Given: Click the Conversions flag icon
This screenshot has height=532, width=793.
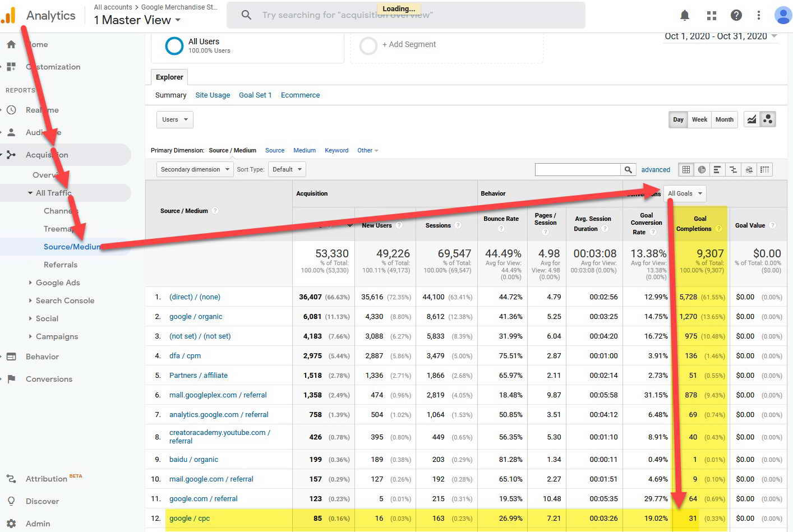Looking at the screenshot, I should (11, 379).
